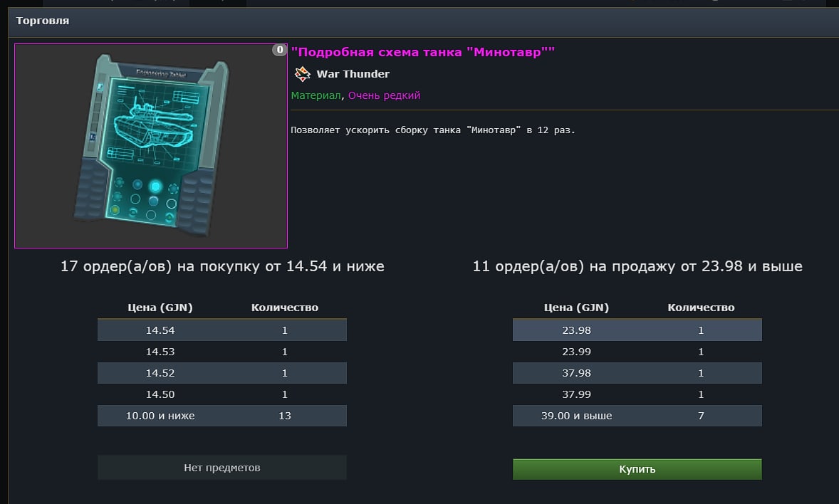Select sell order price 23.98
This screenshot has height=504, width=839.
click(576, 330)
